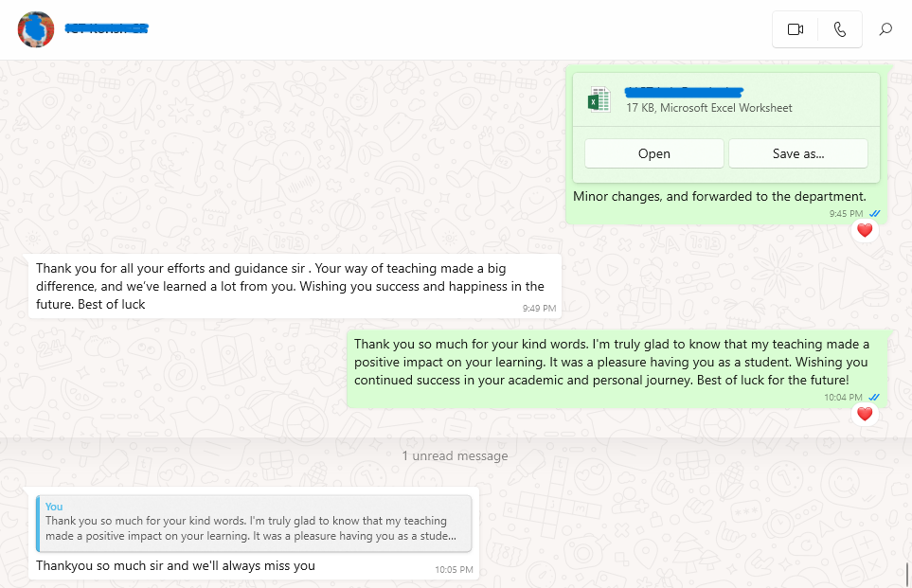Click the redacted contact name in header
Viewport: 912px width, 588px height.
pyautogui.click(x=106, y=27)
